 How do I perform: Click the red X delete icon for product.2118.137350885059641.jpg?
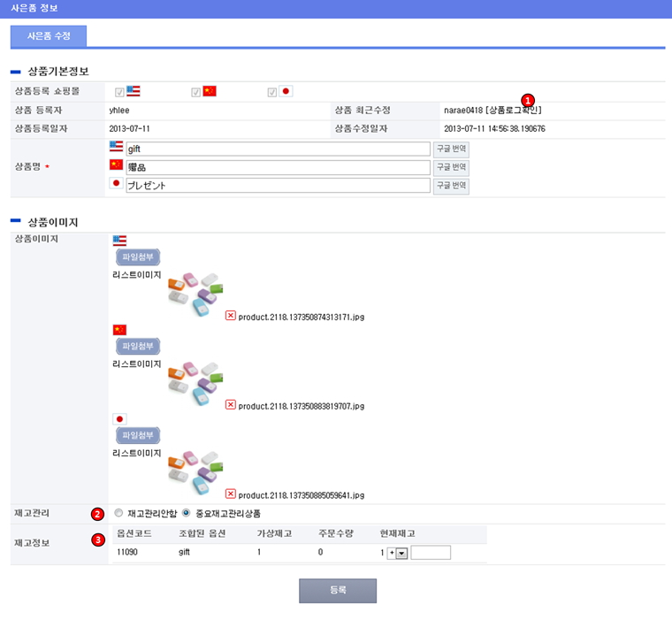pyautogui.click(x=231, y=494)
